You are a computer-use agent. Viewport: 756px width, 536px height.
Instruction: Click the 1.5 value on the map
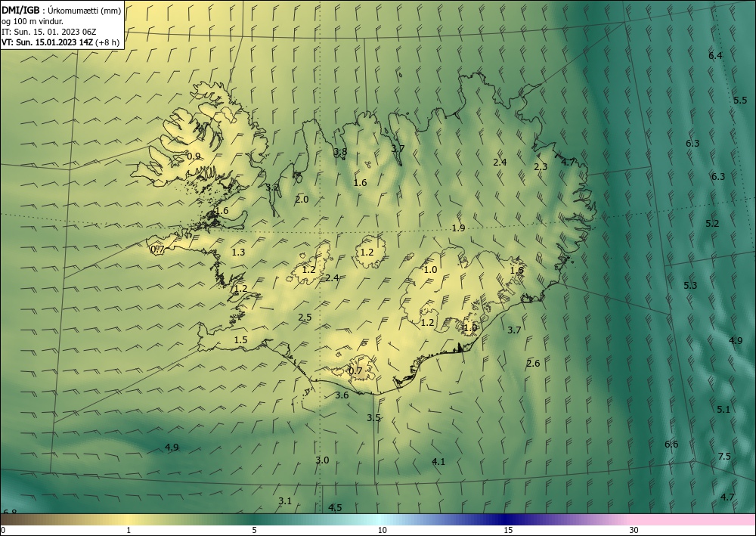240,340
